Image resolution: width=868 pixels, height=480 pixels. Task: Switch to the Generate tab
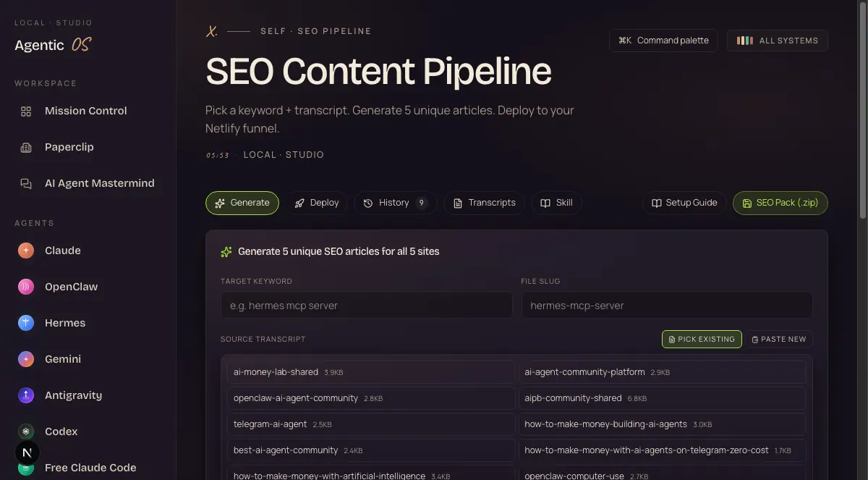tap(242, 203)
